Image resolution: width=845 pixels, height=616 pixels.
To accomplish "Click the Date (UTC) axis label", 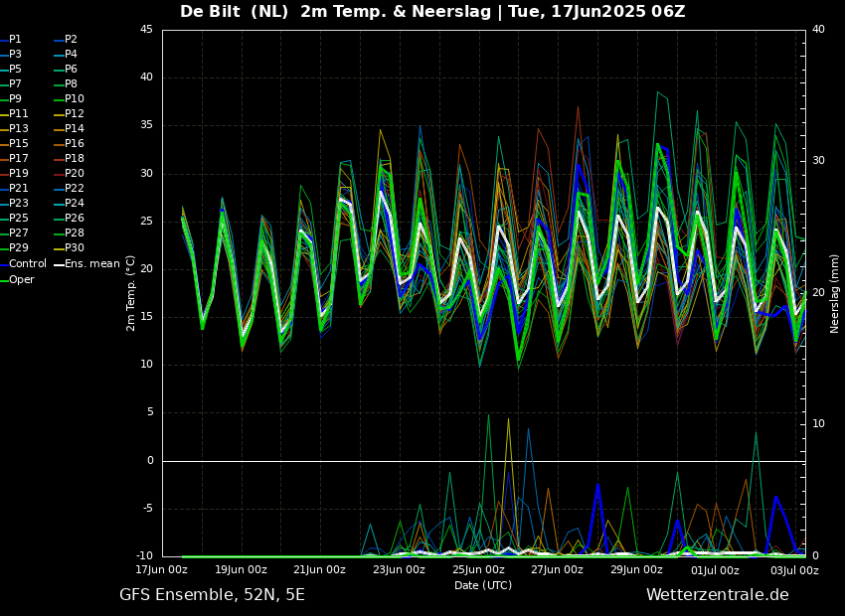I will click(x=483, y=585).
